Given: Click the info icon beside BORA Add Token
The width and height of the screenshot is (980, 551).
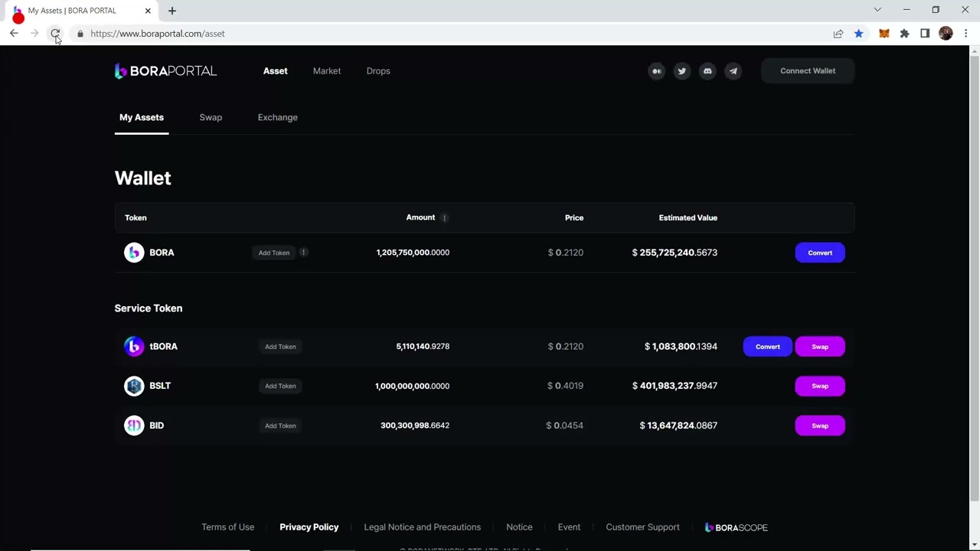Looking at the screenshot, I should click(x=303, y=253).
